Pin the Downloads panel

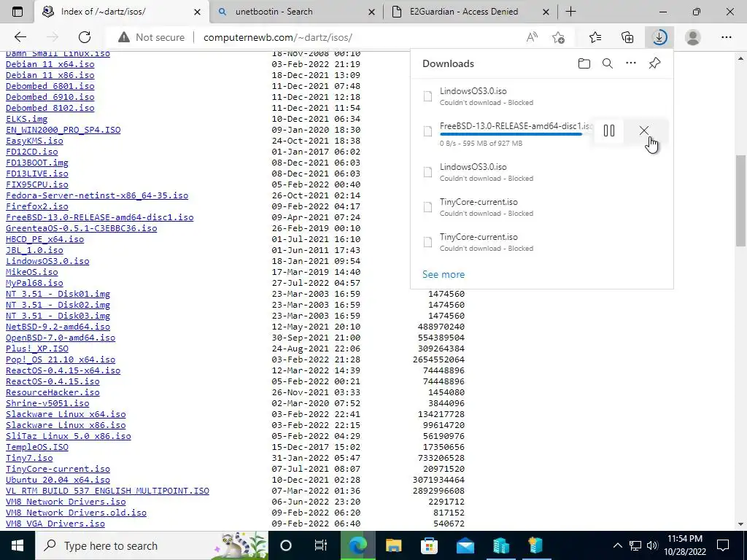coord(654,63)
